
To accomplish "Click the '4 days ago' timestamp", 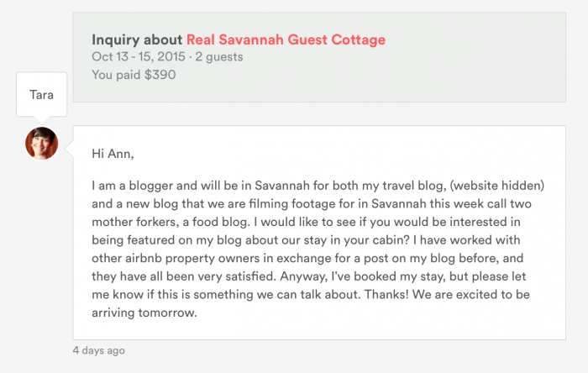I will tap(98, 350).
